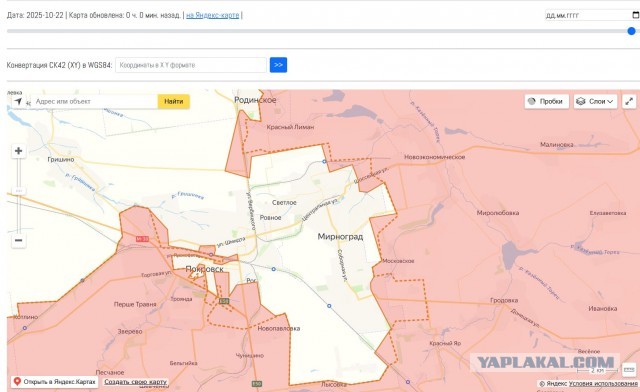The height and width of the screenshot is (392, 640).
Task: Click the traffic light icon in Пробки
Action: (531, 101)
